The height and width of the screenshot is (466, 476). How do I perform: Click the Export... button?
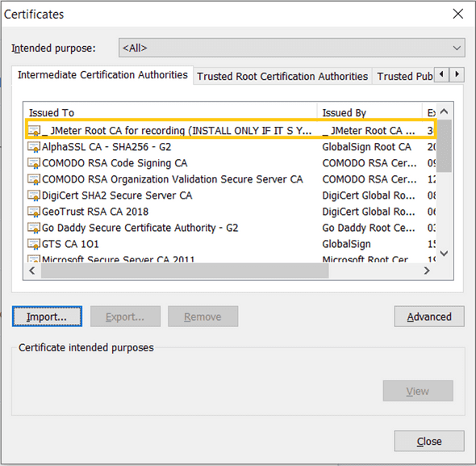pos(125,317)
